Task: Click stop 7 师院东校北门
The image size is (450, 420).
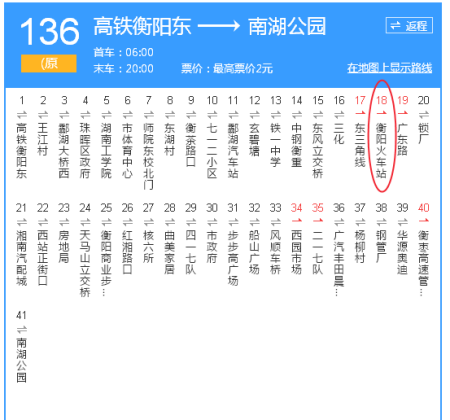Action: tap(148, 156)
